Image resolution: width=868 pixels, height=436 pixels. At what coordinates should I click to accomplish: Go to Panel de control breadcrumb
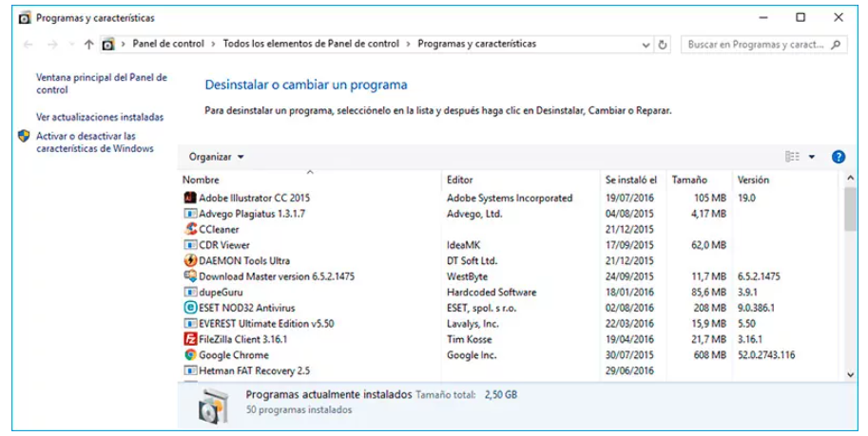pyautogui.click(x=168, y=44)
